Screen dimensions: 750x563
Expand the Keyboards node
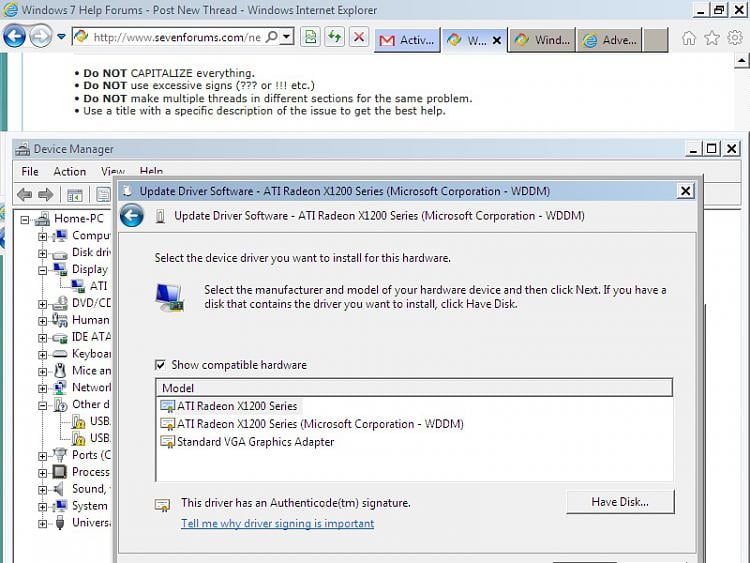(43, 355)
